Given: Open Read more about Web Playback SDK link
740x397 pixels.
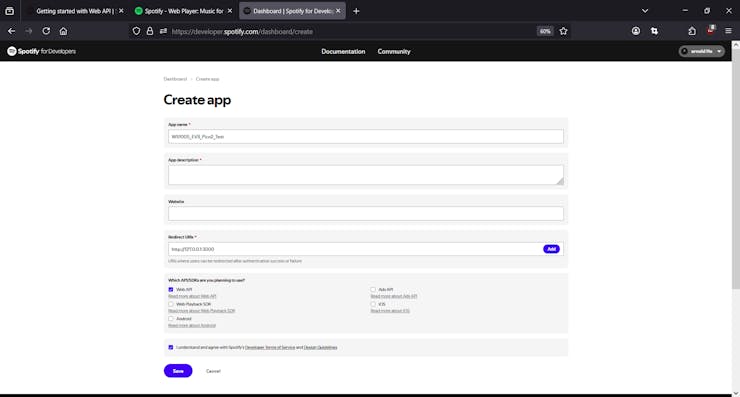Looking at the screenshot, I should click(x=202, y=311).
